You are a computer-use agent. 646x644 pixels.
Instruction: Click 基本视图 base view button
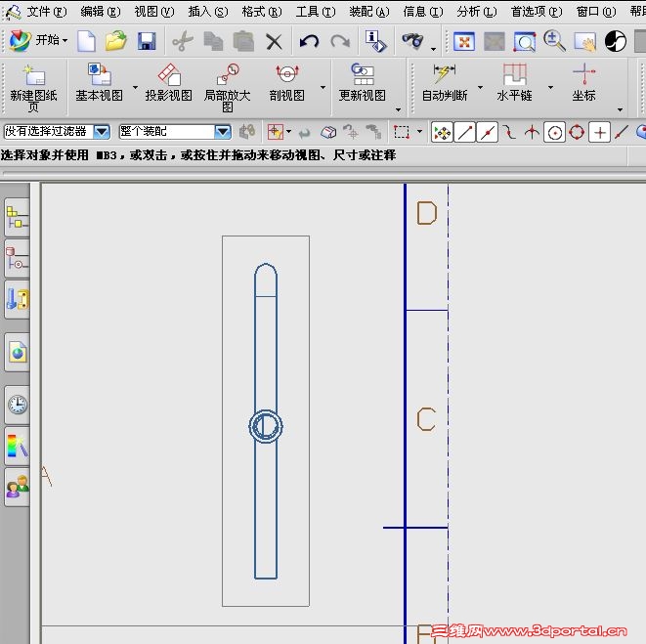(100, 82)
